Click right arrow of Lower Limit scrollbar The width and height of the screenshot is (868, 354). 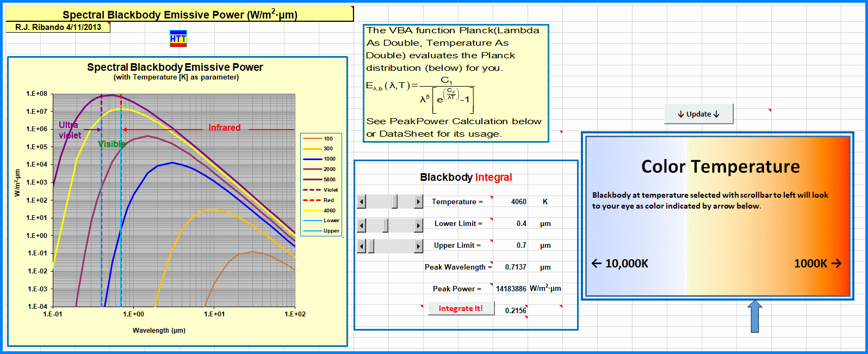418,225
